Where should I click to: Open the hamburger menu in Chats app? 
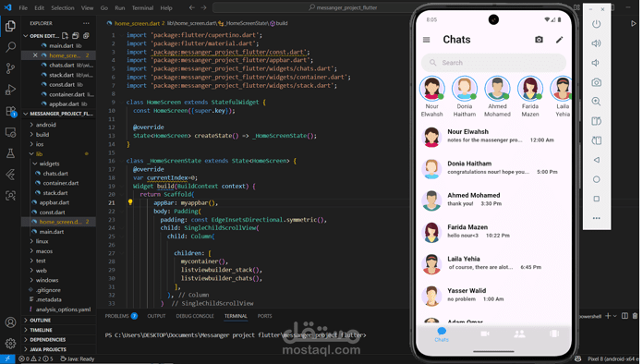(x=427, y=40)
